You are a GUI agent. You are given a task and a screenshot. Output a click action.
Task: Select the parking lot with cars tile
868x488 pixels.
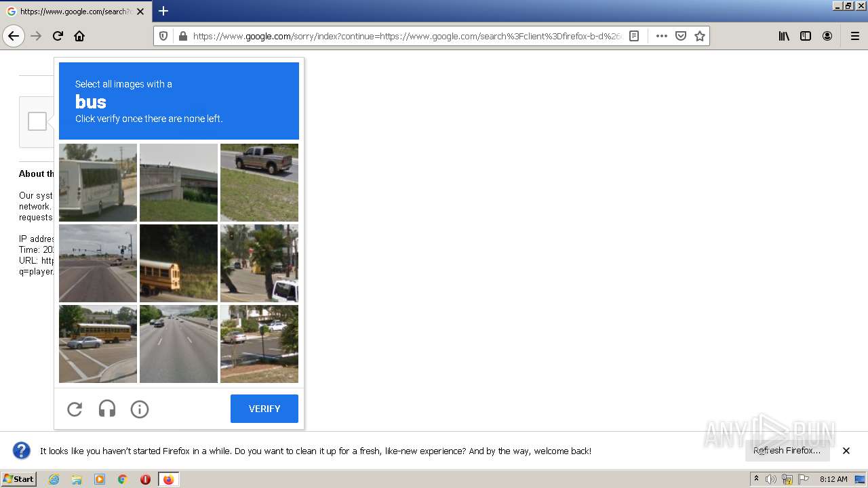[259, 344]
